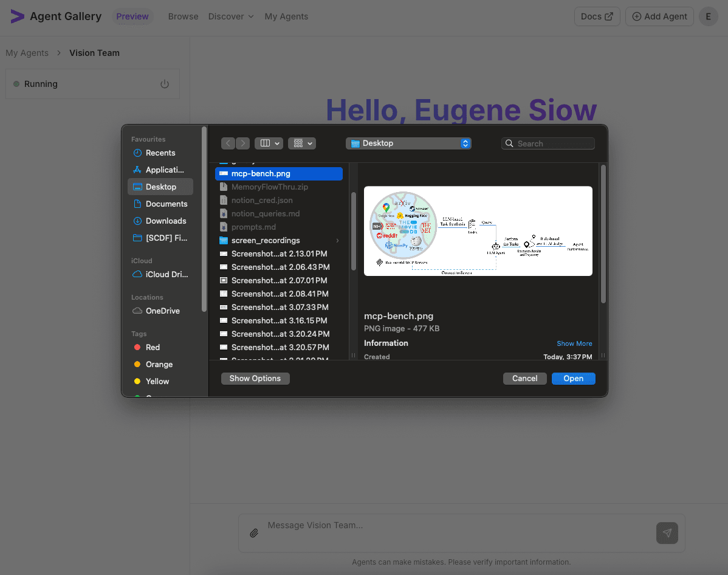Open the user avatar E menu

tap(708, 16)
